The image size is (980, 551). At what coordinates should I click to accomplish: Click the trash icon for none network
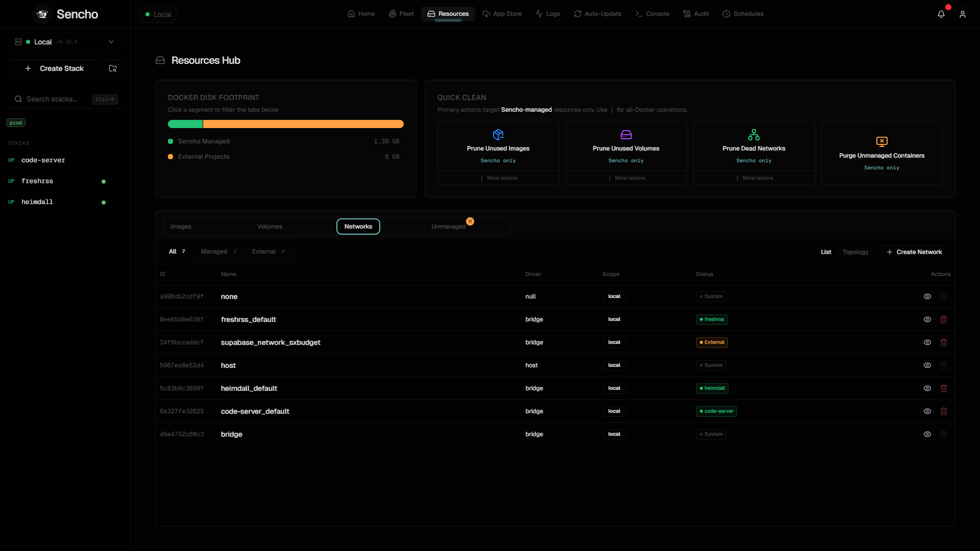click(944, 296)
